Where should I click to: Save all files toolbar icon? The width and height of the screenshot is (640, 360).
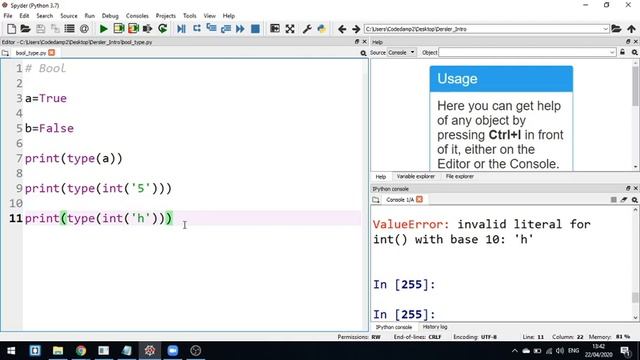(x=55, y=29)
